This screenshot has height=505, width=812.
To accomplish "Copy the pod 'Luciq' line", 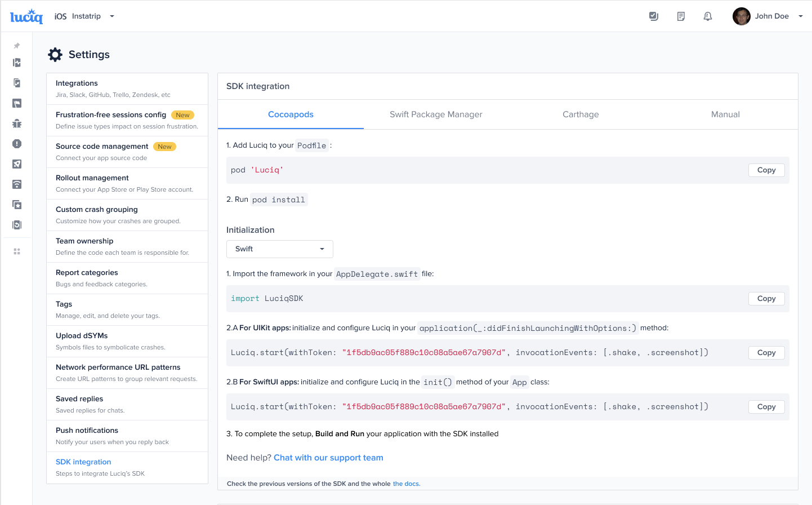I will [766, 170].
